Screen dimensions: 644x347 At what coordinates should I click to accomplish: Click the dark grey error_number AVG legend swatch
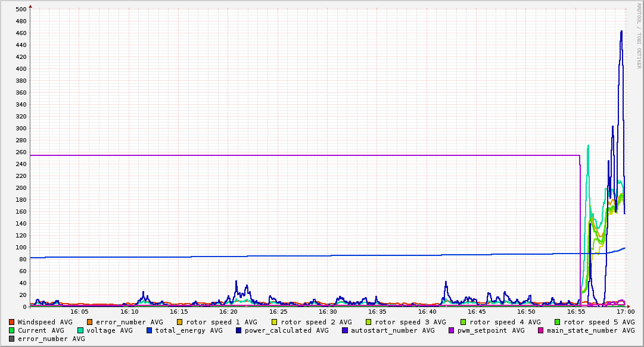12,339
